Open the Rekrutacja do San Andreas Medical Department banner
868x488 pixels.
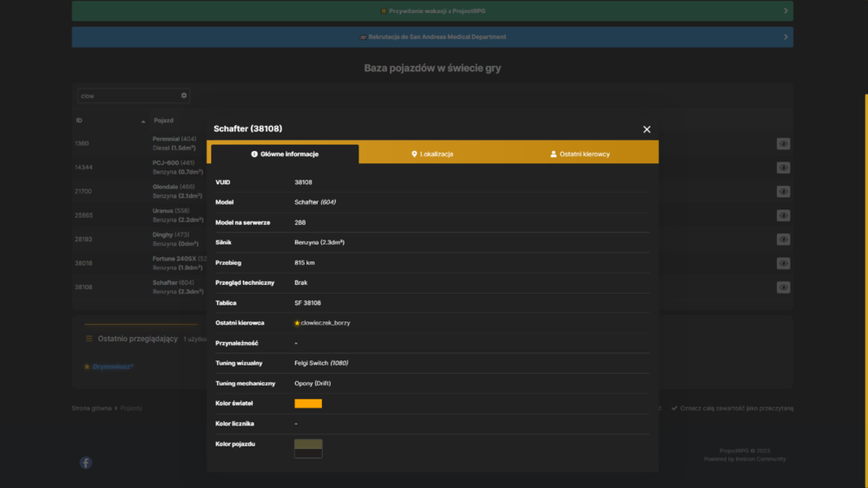click(x=432, y=37)
